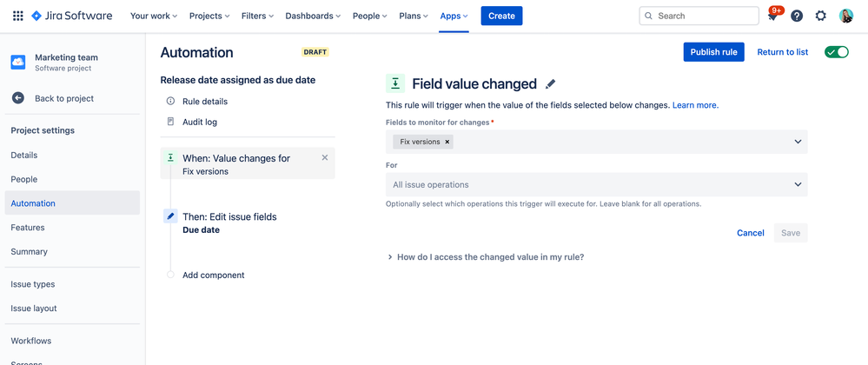Expand How do I access the changed value

pyautogui.click(x=486, y=257)
